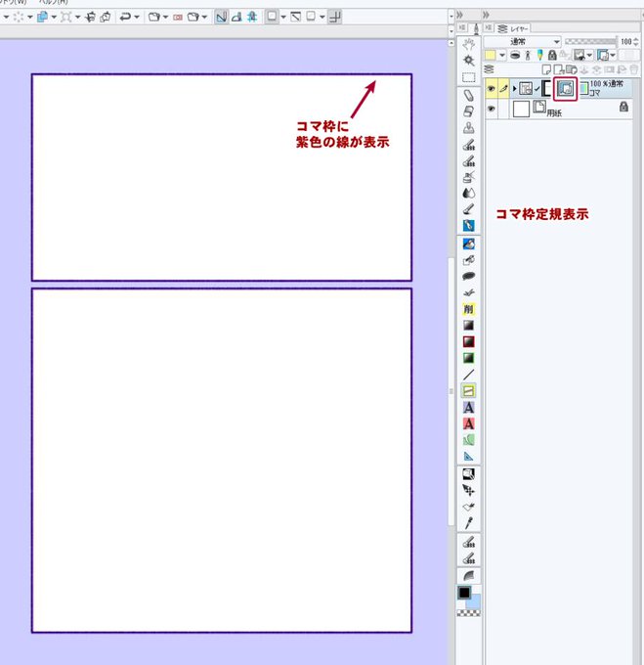Toggle snap to special ruler
This screenshot has width=644, height=665.
click(x=236, y=17)
